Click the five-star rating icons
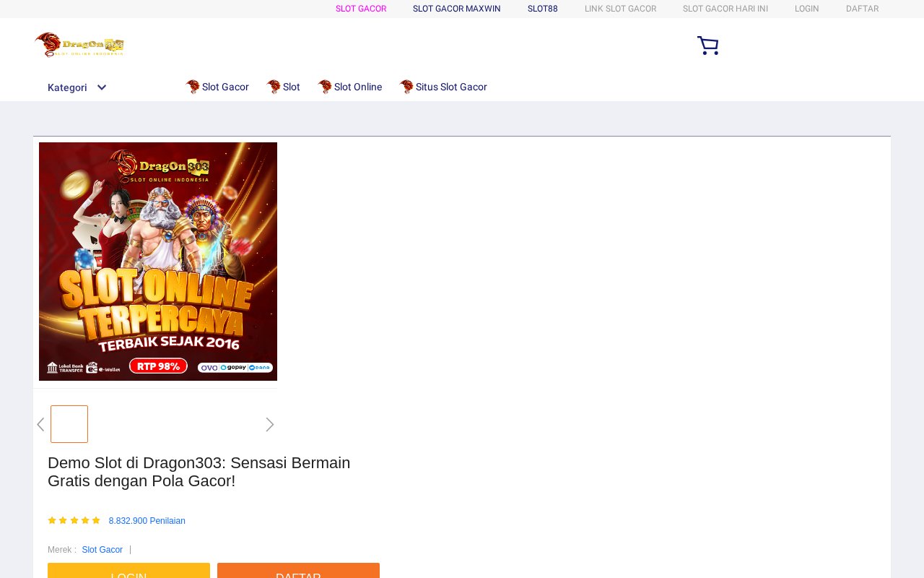924x578 pixels. pos(74,520)
